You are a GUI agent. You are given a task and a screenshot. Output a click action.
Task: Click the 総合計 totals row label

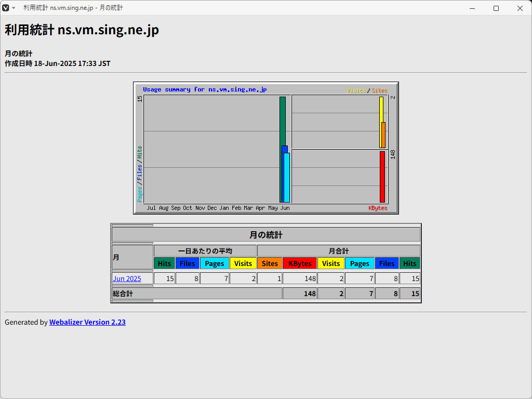197,294
